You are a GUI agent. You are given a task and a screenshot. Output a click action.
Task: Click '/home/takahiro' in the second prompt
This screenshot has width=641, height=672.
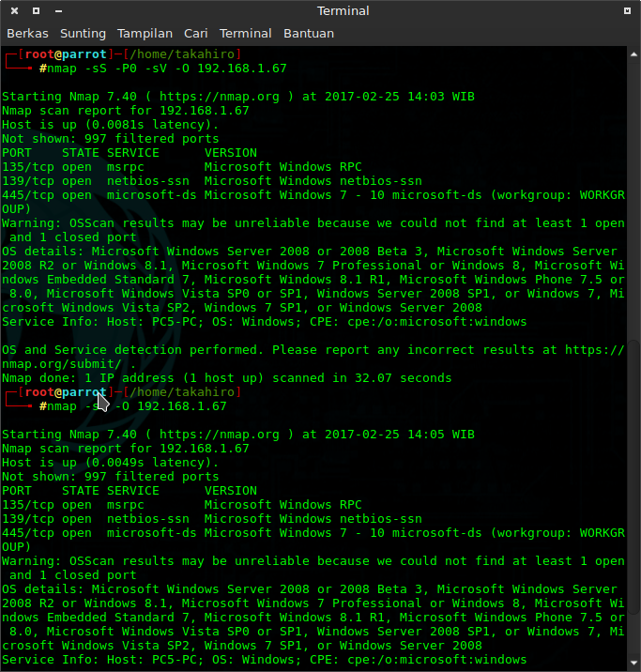[182, 392]
